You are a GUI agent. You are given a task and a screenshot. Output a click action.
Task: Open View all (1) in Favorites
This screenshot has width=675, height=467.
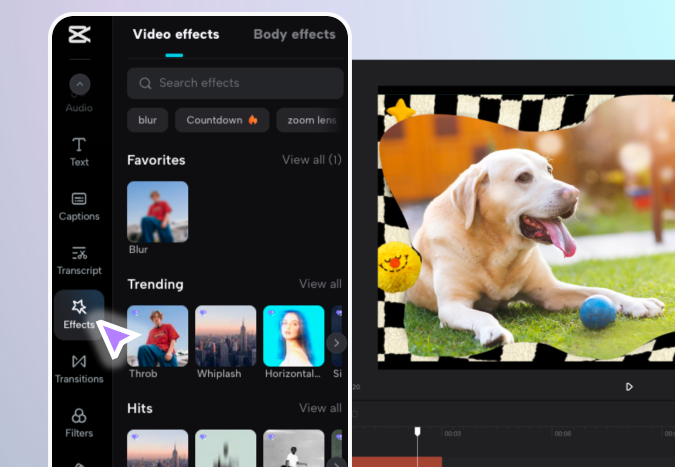(x=312, y=160)
